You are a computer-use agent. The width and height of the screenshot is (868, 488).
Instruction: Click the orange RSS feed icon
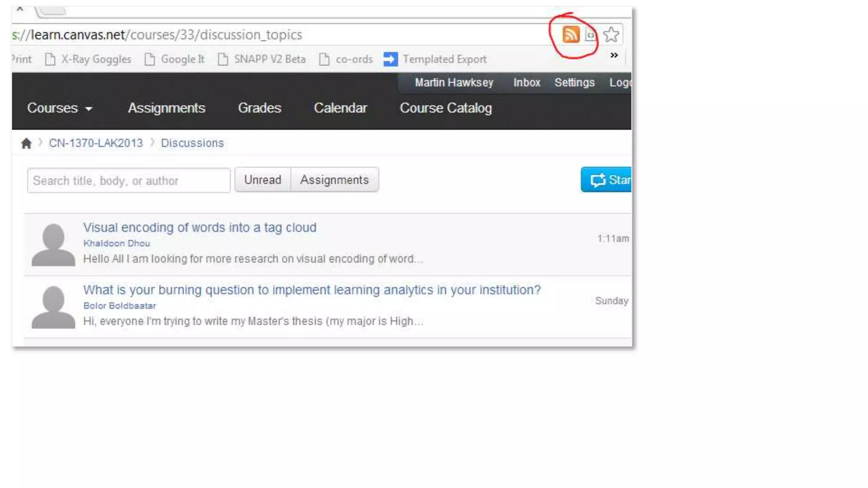coord(570,34)
